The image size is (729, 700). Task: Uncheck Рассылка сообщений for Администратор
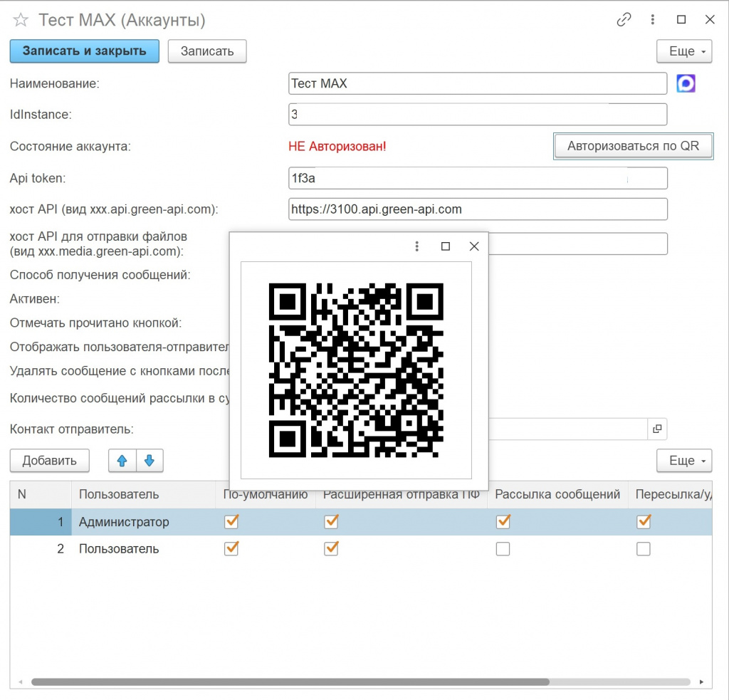(503, 521)
